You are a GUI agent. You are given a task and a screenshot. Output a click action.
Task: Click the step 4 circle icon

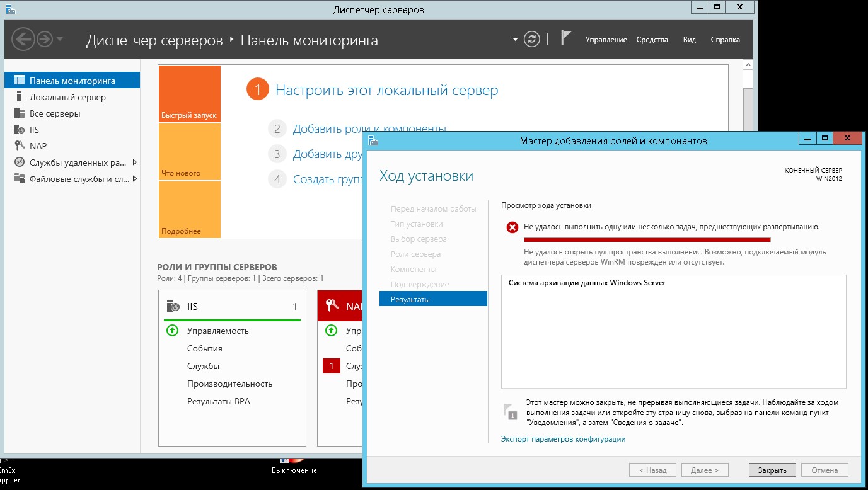277,179
